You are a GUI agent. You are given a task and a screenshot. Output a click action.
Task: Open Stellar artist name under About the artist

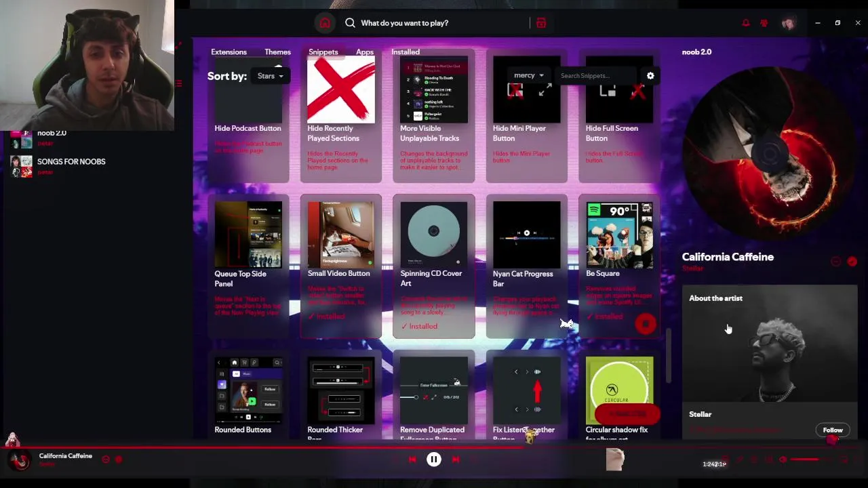(x=701, y=415)
